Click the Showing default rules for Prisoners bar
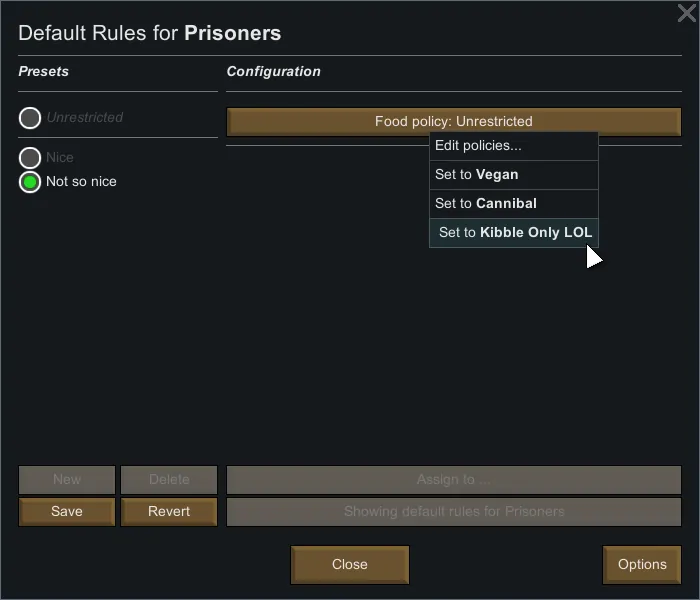The height and width of the screenshot is (600, 700). [453, 511]
